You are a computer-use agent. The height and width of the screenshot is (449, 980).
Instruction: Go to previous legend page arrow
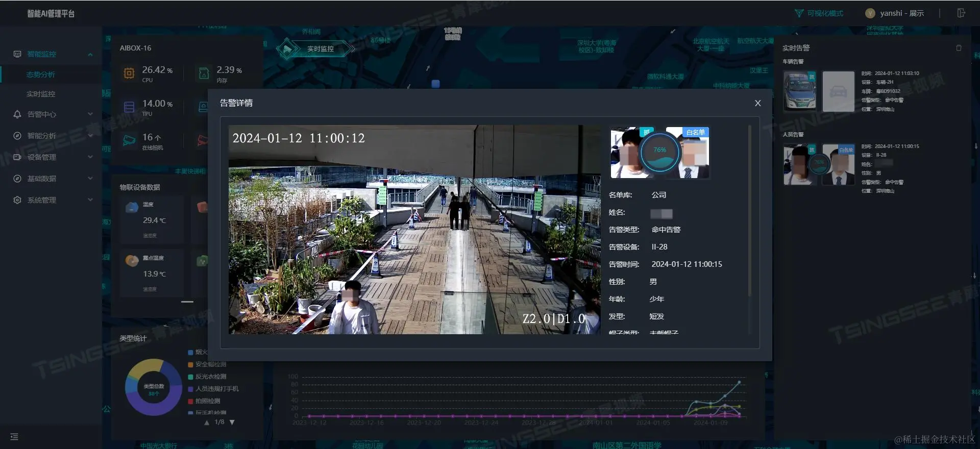[x=207, y=422]
